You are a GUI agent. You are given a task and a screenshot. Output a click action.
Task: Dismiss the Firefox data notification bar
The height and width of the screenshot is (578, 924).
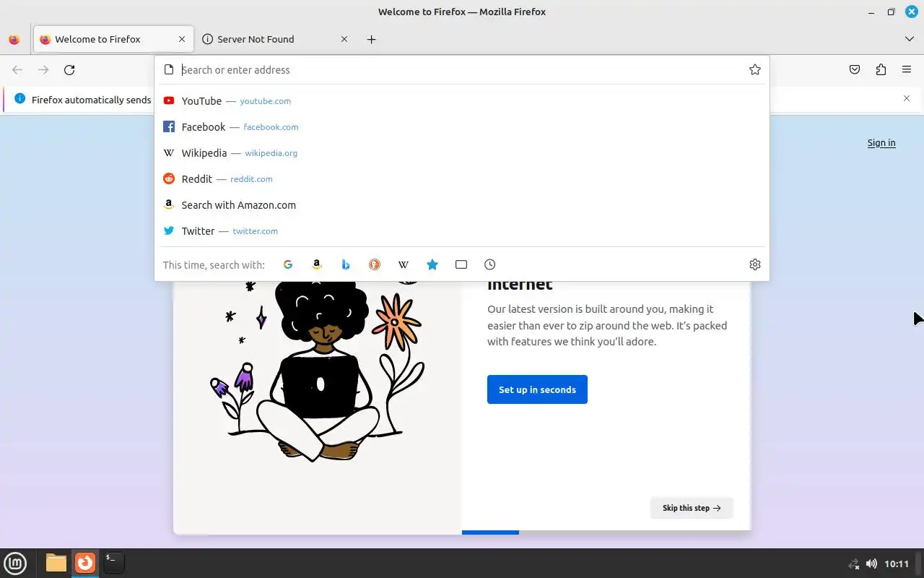tap(907, 98)
